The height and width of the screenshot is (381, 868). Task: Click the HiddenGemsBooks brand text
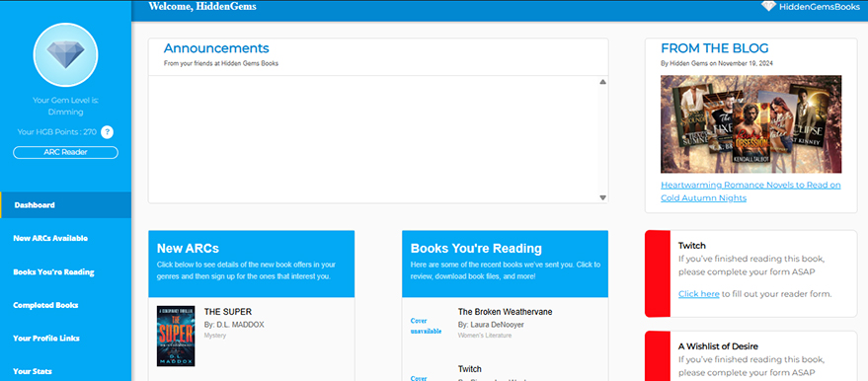pyautogui.click(x=820, y=7)
